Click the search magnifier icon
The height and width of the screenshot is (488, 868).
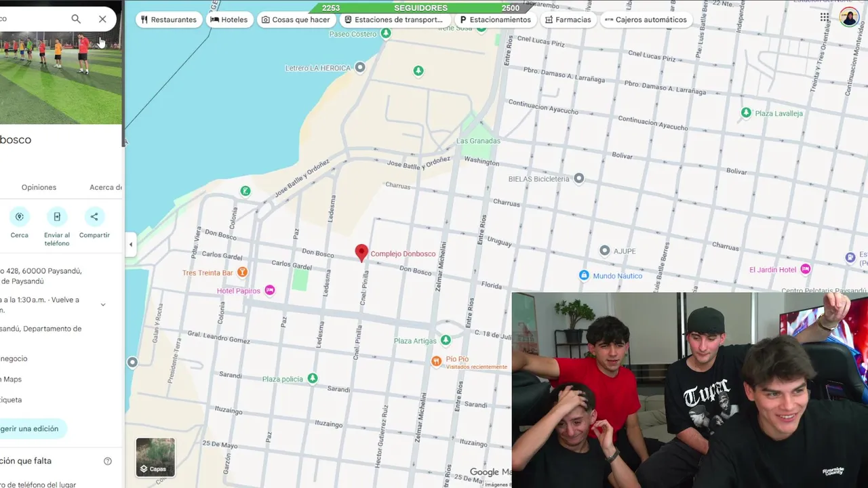[x=76, y=19]
